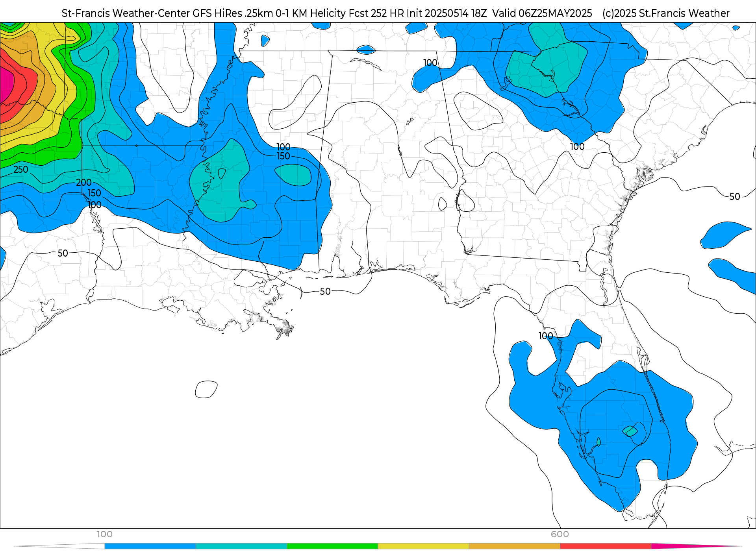Select the orange color bar segment
Viewport: 756px width, 551px height.
(x=514, y=546)
